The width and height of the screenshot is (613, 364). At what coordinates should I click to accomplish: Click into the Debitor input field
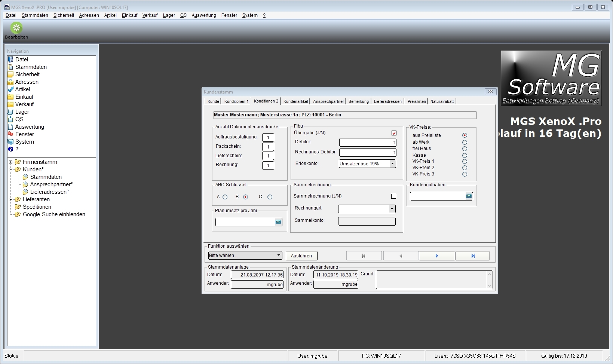pos(367,143)
